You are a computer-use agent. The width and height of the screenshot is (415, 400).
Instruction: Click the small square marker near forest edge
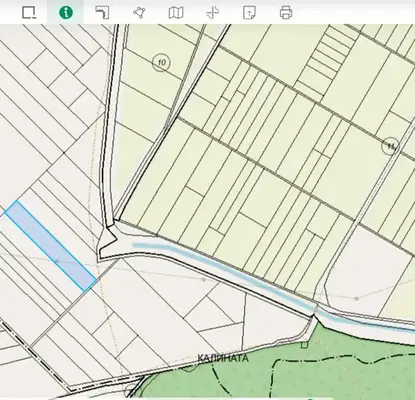[x=304, y=345]
